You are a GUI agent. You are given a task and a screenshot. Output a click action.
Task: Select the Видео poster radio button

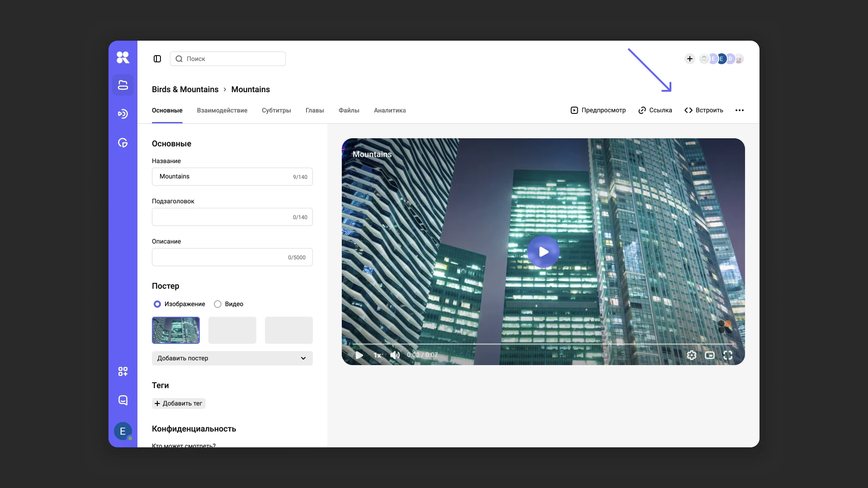tap(218, 304)
